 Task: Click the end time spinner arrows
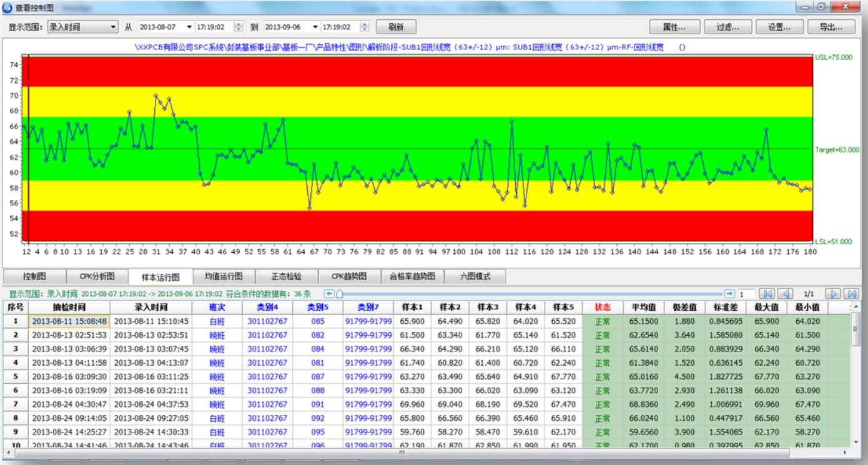click(365, 27)
